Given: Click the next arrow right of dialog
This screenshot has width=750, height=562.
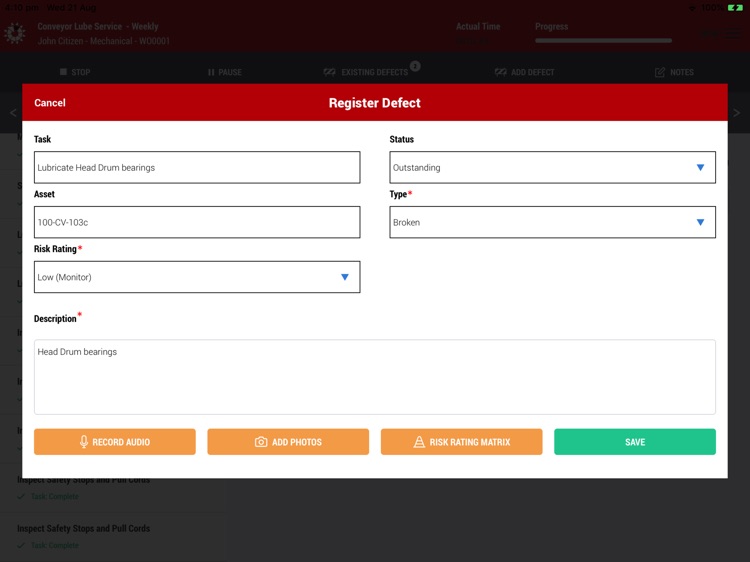Looking at the screenshot, I should coord(737,113).
